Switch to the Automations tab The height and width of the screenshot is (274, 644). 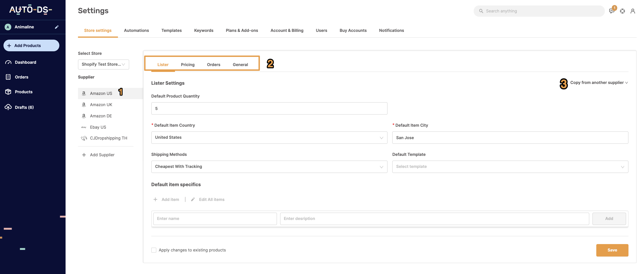(137, 30)
